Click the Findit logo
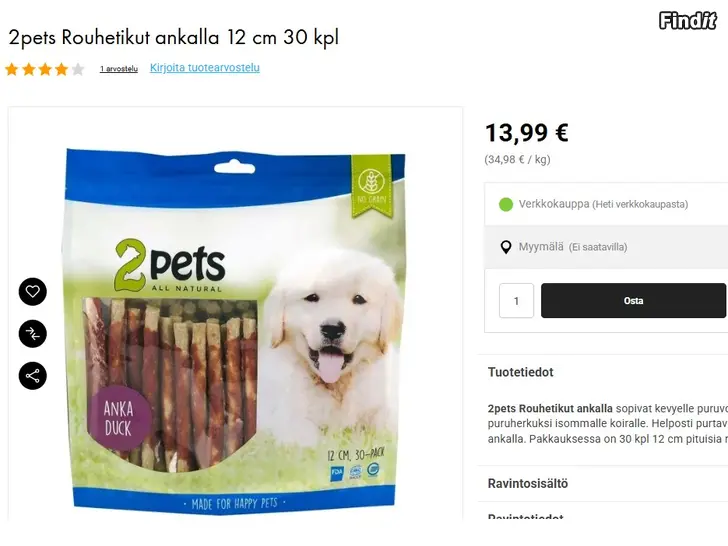Image resolution: width=728 pixels, height=546 pixels. tap(688, 21)
